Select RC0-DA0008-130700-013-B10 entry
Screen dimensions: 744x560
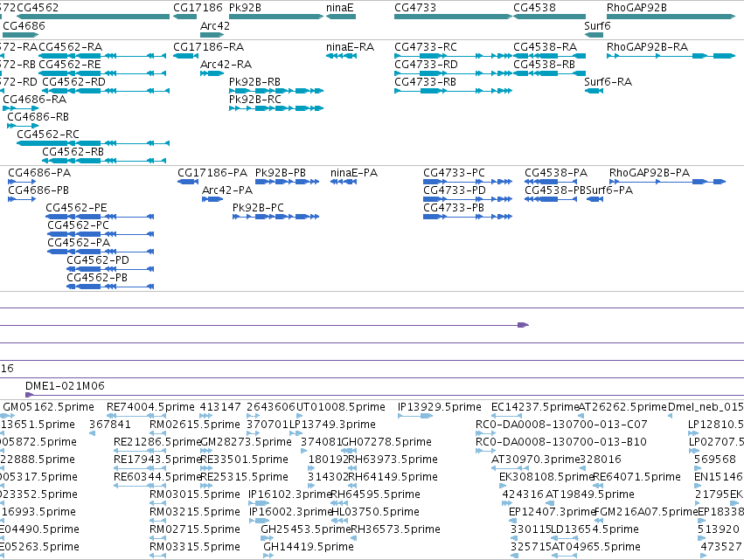(x=561, y=442)
